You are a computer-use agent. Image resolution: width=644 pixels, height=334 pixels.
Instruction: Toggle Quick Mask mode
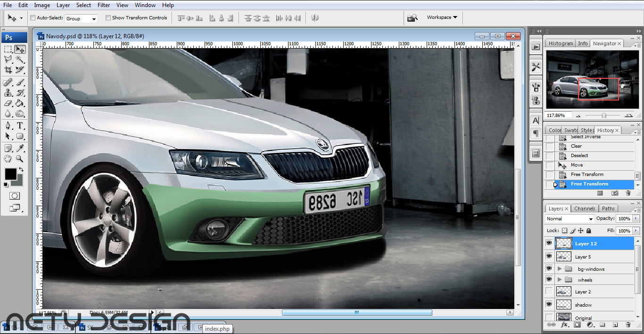15,196
